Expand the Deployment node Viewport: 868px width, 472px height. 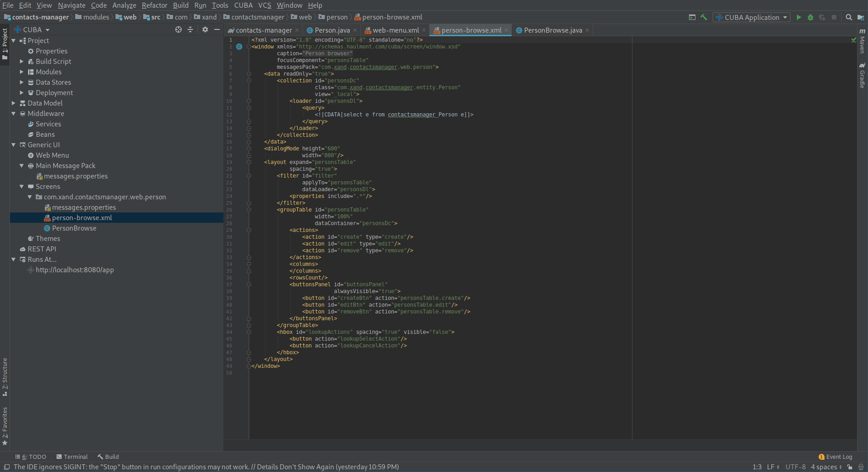[x=21, y=93]
